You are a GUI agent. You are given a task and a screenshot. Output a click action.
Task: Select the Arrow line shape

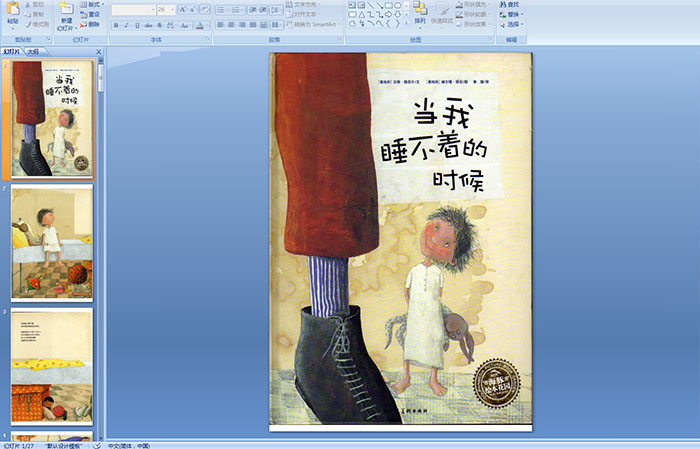tap(380, 5)
